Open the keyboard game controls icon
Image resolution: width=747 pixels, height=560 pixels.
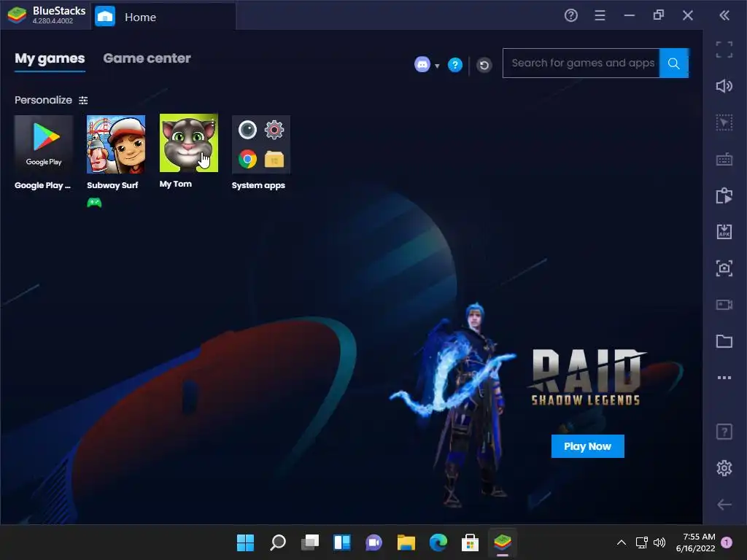(x=724, y=159)
